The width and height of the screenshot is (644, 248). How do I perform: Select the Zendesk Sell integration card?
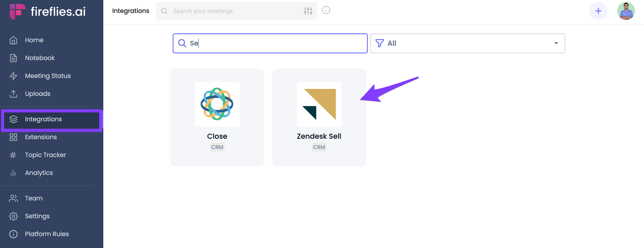tap(319, 117)
